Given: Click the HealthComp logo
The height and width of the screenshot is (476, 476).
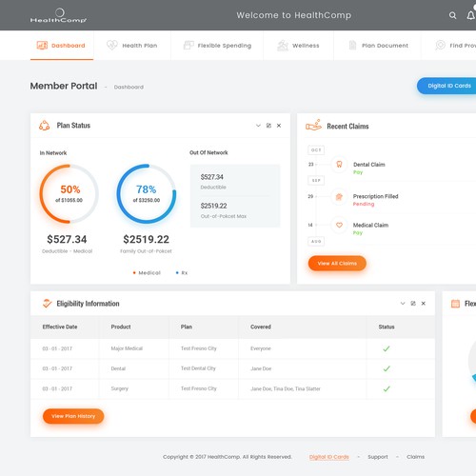Looking at the screenshot, I should click(x=58, y=15).
